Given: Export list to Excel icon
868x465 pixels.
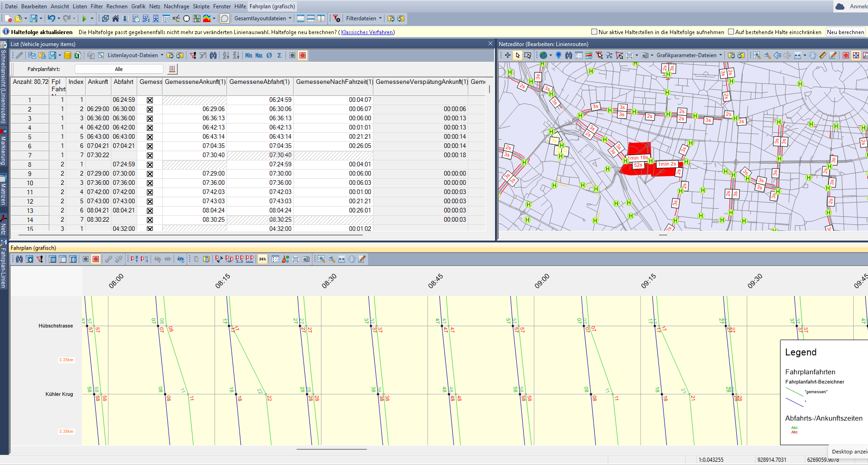Looking at the screenshot, I should (x=78, y=55).
